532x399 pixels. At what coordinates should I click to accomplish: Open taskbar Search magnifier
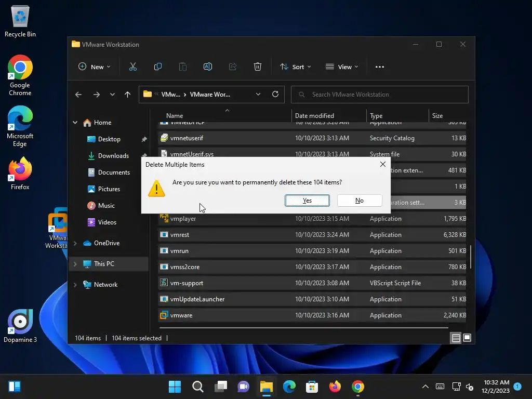click(x=198, y=387)
